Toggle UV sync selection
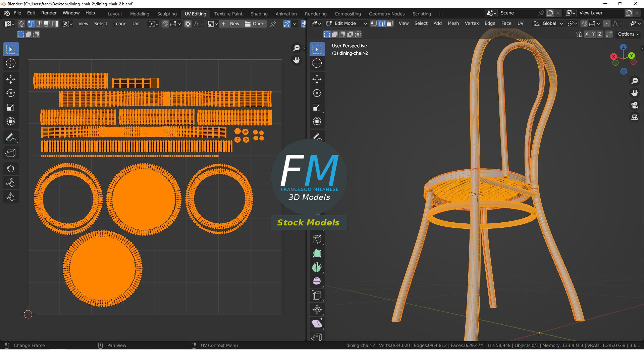 point(21,24)
